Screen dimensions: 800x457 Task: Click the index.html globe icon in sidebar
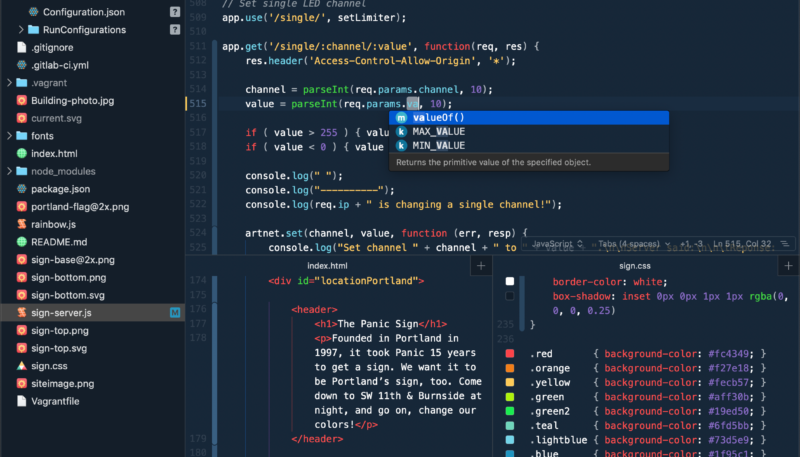(22, 153)
